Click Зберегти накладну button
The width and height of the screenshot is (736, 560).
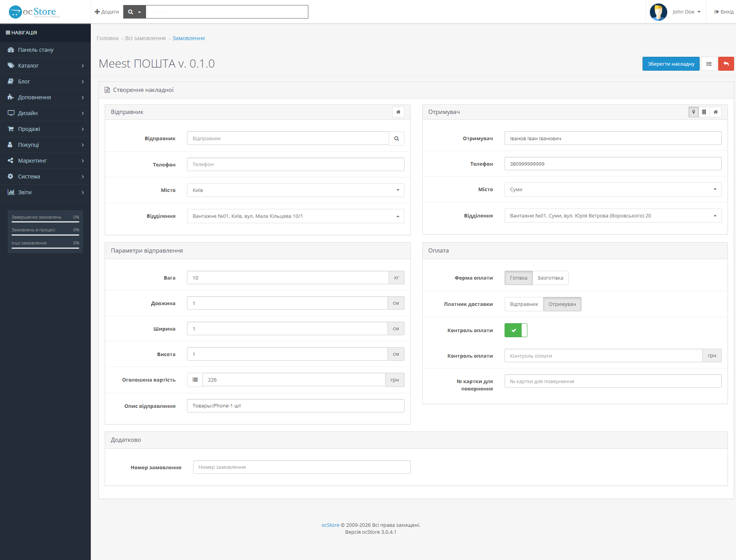pyautogui.click(x=671, y=64)
